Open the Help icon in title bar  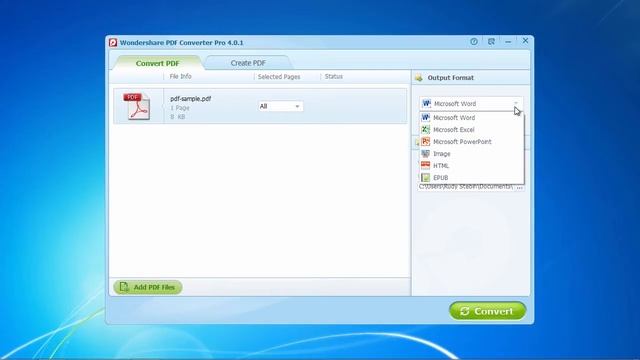click(473, 41)
